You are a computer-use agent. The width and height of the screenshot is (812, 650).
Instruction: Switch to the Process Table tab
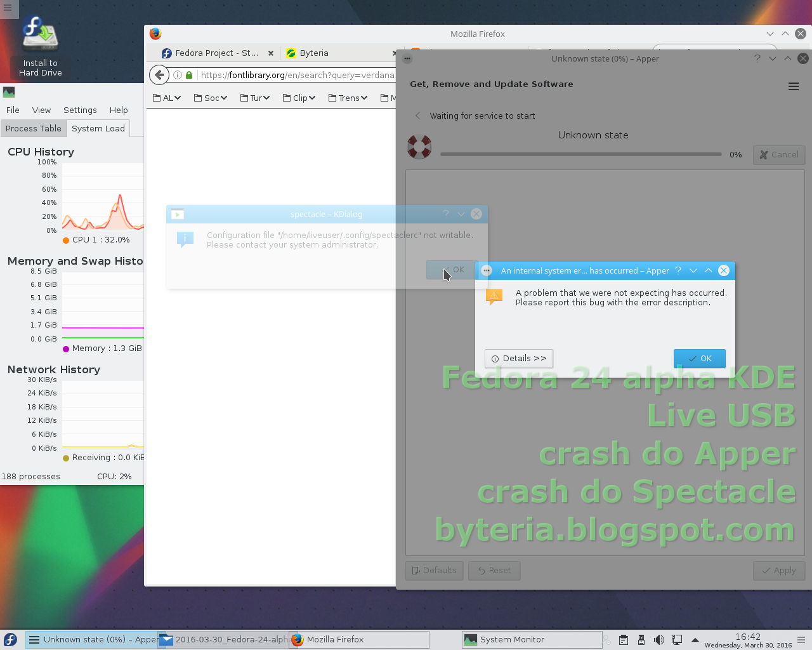34,128
